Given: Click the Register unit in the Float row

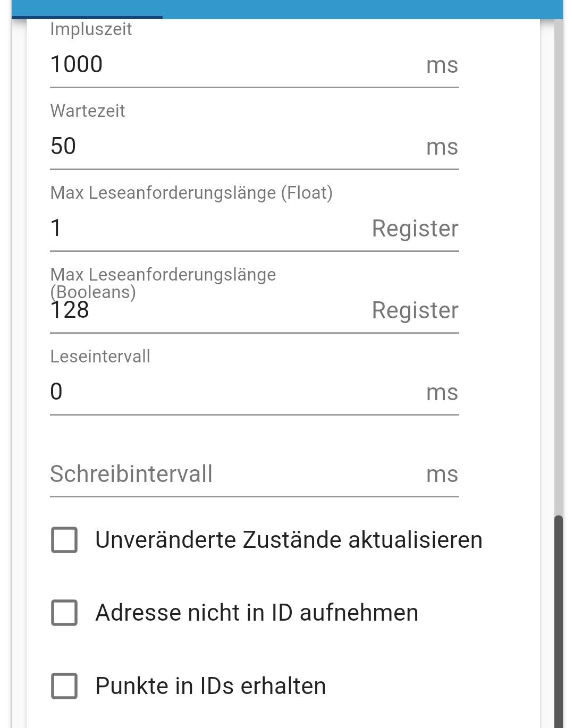Looking at the screenshot, I should pyautogui.click(x=415, y=228).
